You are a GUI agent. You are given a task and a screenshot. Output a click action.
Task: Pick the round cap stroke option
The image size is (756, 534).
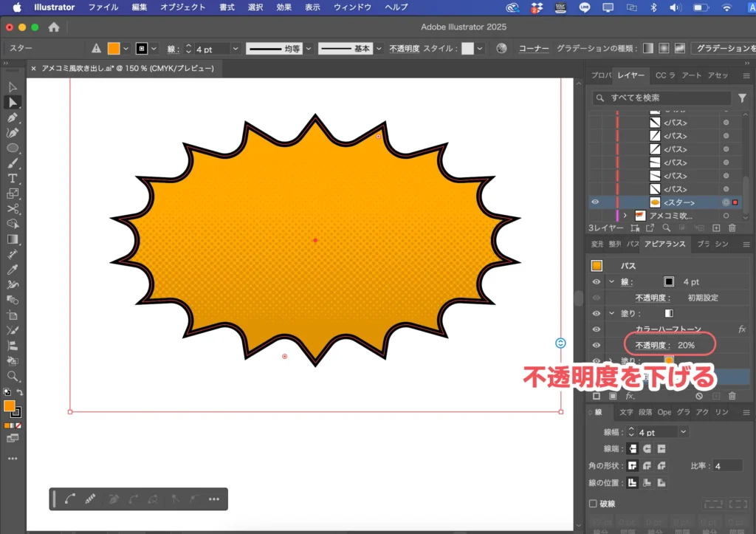[x=647, y=448]
